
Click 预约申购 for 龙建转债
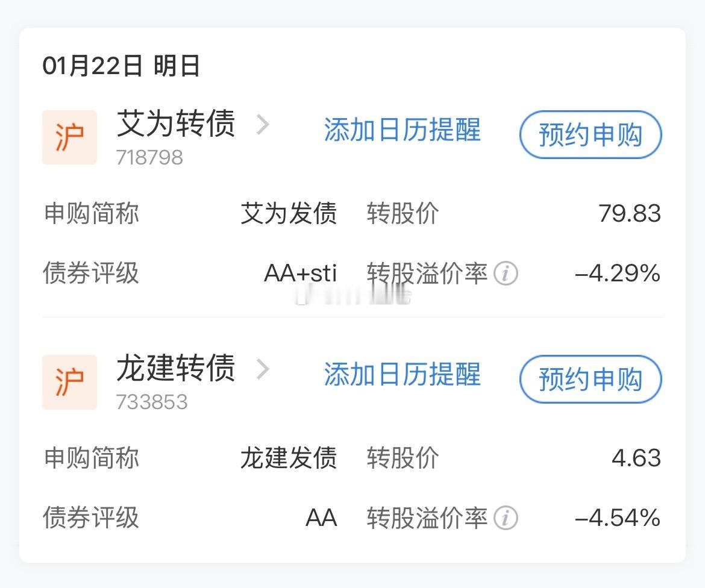click(591, 380)
